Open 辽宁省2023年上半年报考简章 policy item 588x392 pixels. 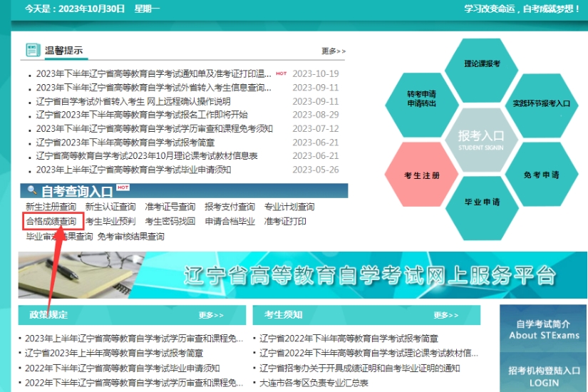coord(114,354)
